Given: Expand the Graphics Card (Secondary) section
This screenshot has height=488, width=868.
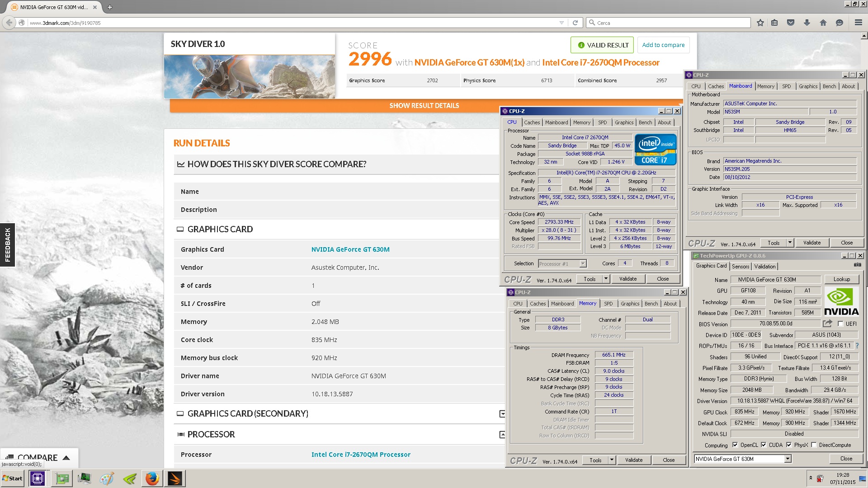Looking at the screenshot, I should (502, 414).
